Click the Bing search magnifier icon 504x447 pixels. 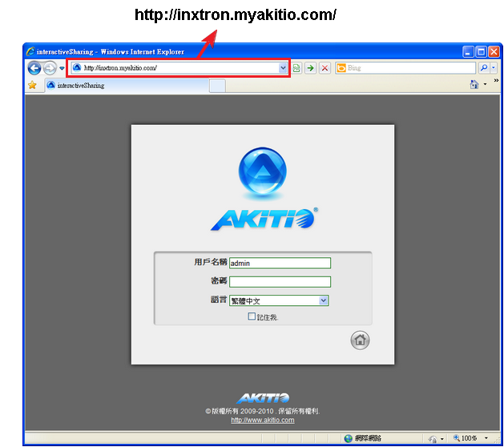coord(484,68)
